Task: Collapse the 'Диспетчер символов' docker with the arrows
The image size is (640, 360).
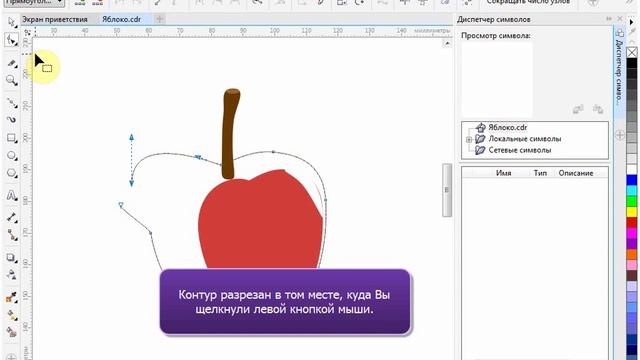Action: pyautogui.click(x=609, y=19)
